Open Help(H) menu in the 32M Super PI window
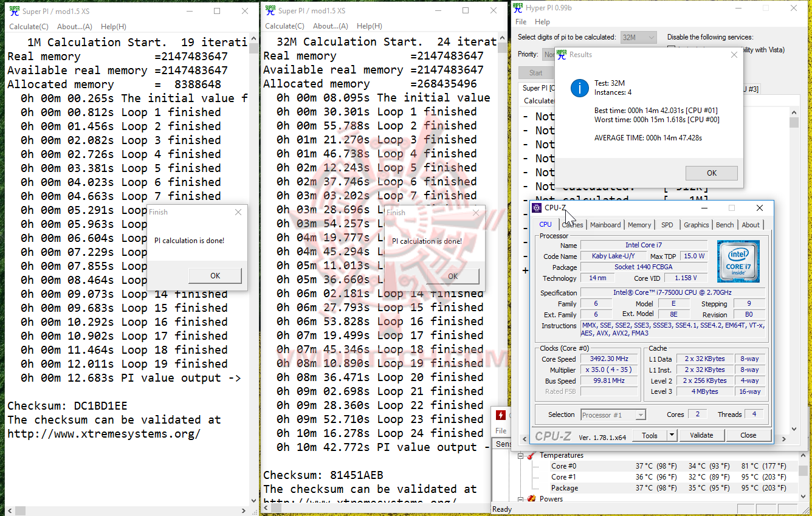The height and width of the screenshot is (516, 812). (370, 26)
